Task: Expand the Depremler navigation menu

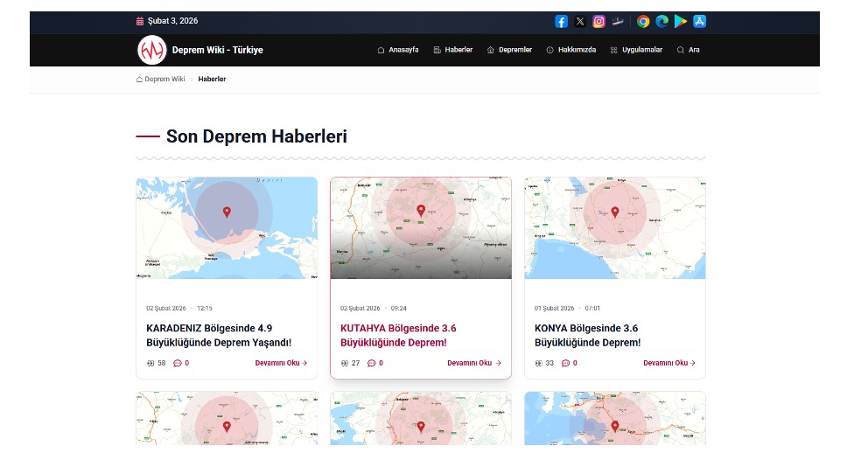Action: [x=509, y=50]
